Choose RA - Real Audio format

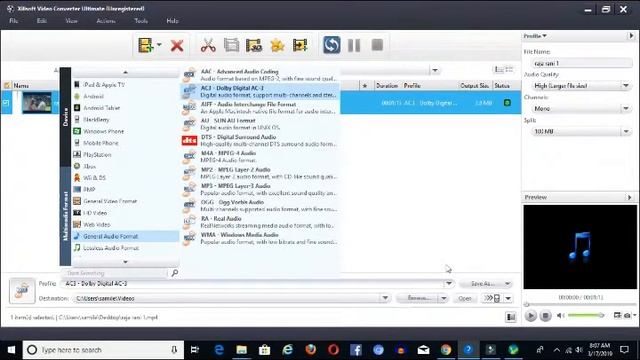(260, 222)
